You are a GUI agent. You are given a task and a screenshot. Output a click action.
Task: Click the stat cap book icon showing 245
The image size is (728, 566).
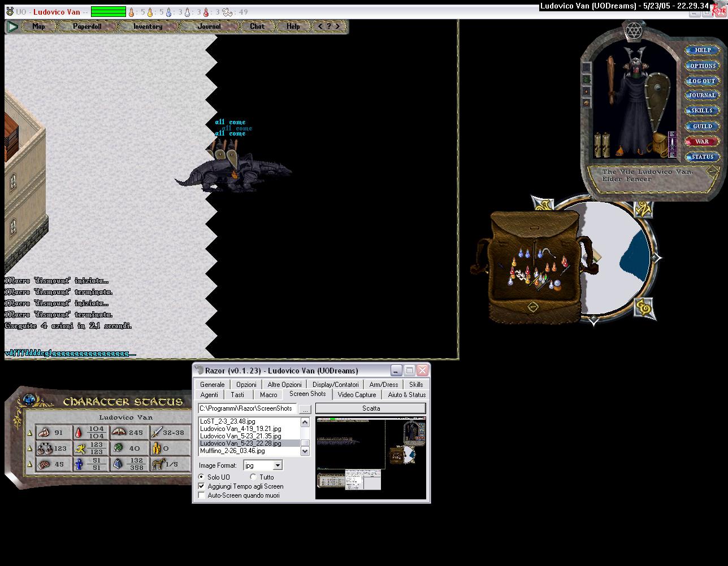tap(119, 432)
